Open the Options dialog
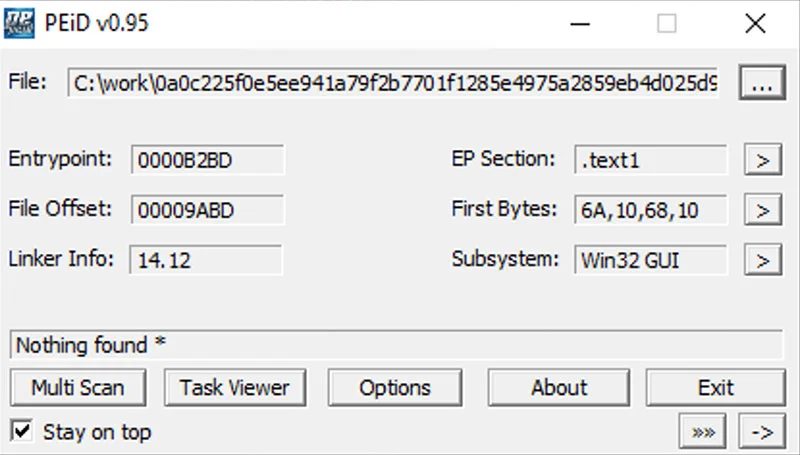Viewport: 800px width, 455px height. tap(395, 388)
